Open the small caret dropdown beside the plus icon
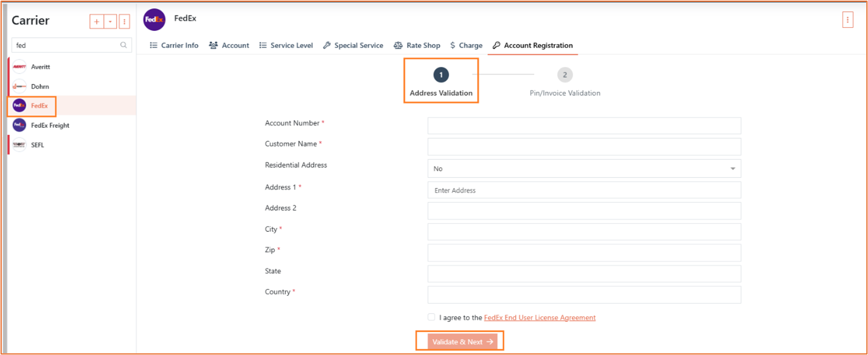868x355 pixels. coord(110,22)
